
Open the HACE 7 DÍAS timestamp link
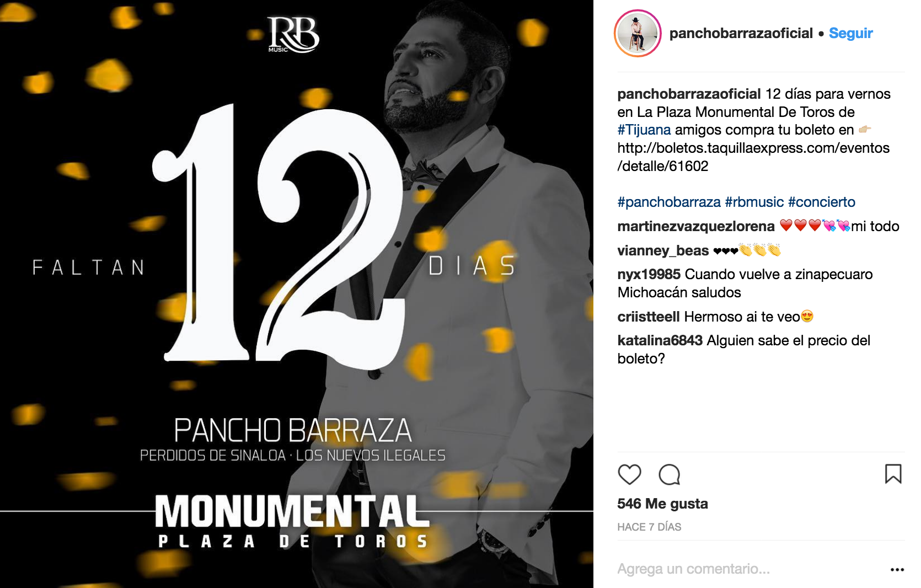click(649, 527)
